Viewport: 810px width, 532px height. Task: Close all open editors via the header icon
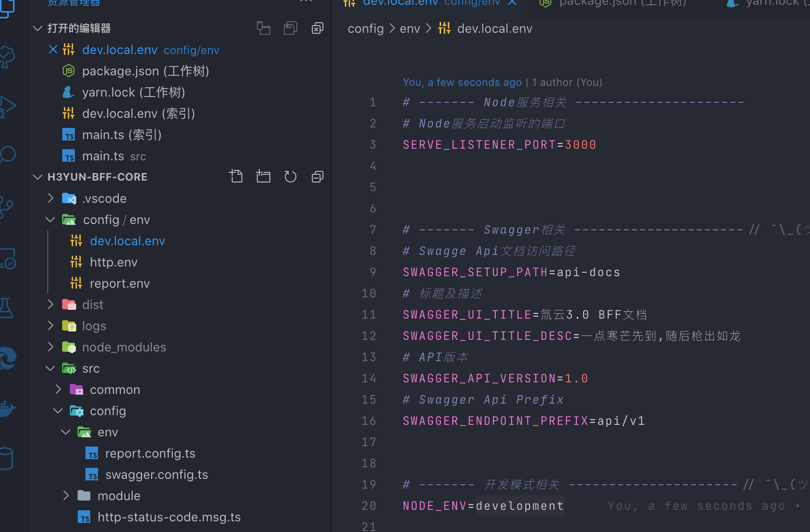pos(317,28)
